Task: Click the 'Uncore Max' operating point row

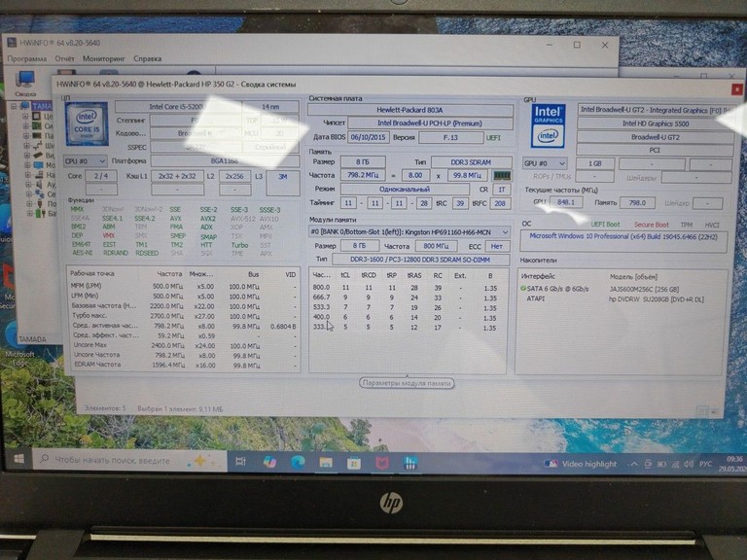Action: click(x=184, y=345)
